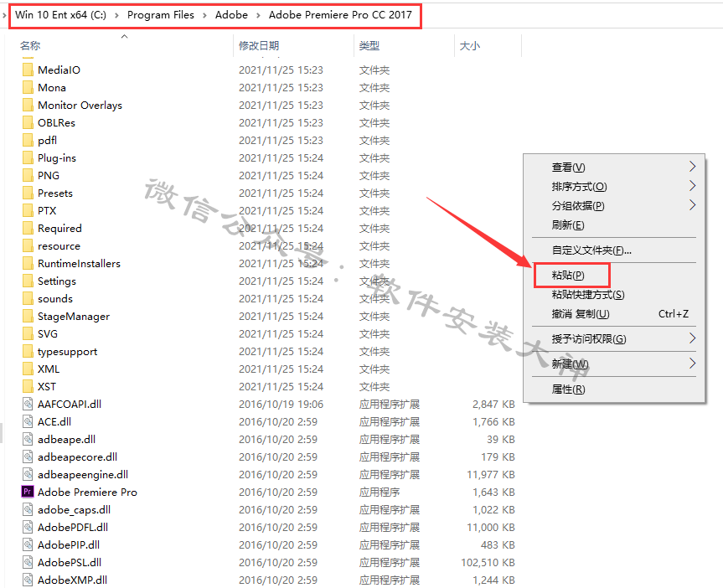Click the OBLRes folder icon

(28, 122)
